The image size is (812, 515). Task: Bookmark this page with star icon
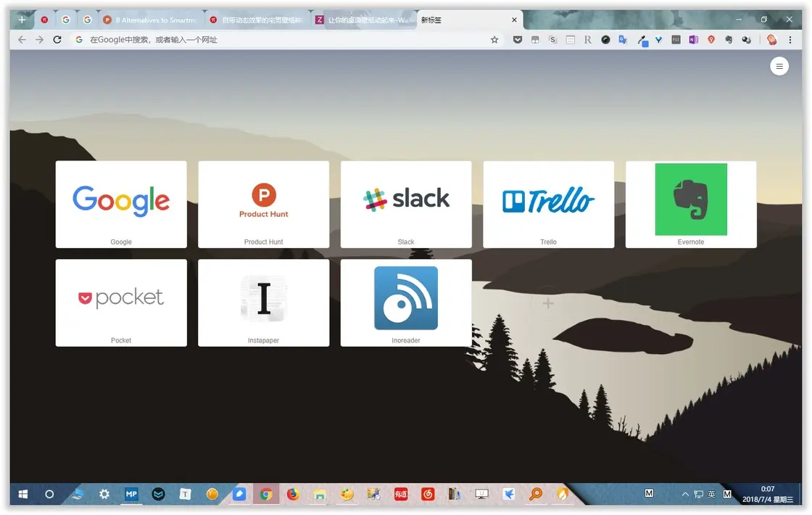(494, 39)
